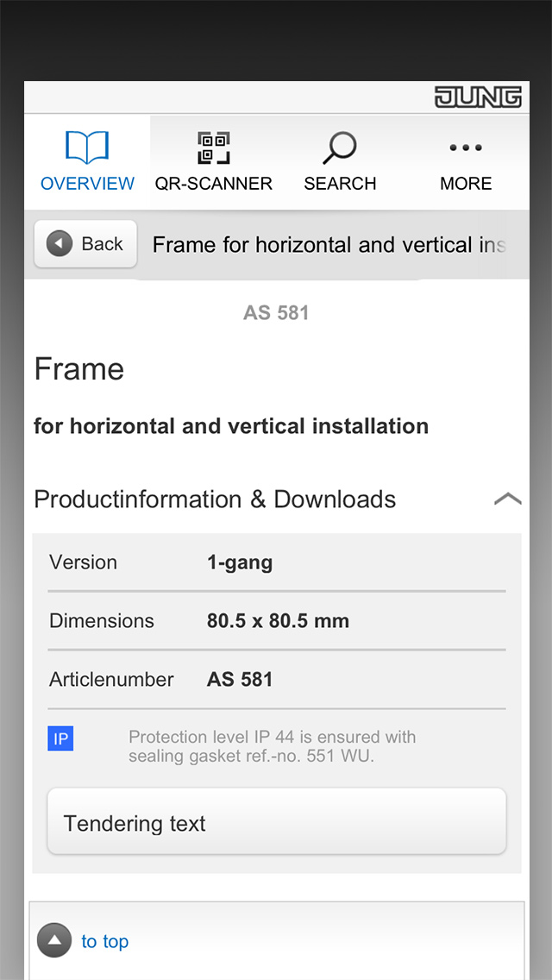Open the Overview book icon
This screenshot has height=980, width=552.
[87, 148]
